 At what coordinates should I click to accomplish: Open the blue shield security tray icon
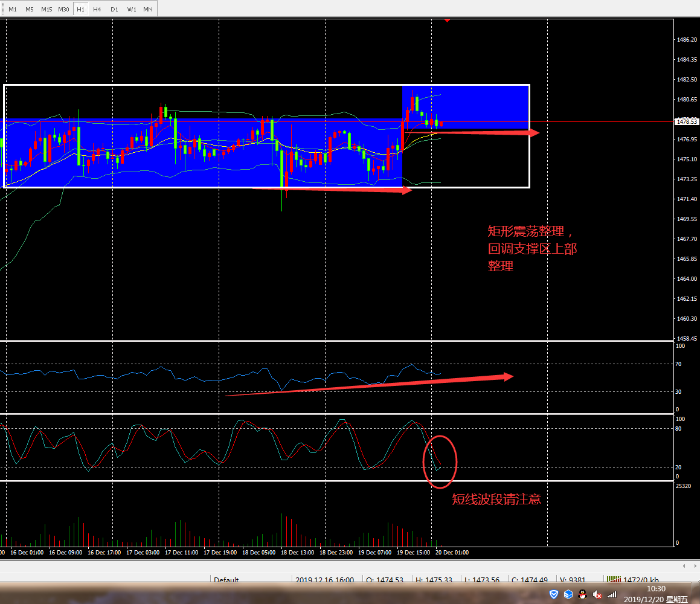tap(554, 595)
